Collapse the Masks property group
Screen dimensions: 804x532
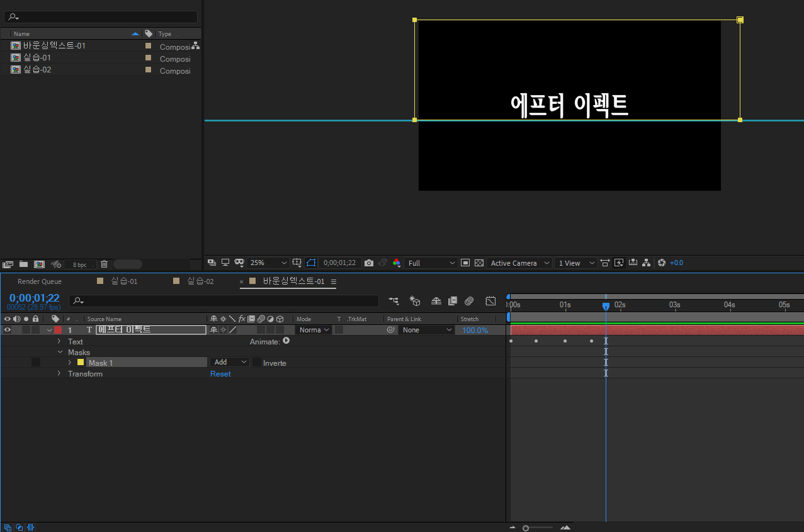(x=60, y=352)
